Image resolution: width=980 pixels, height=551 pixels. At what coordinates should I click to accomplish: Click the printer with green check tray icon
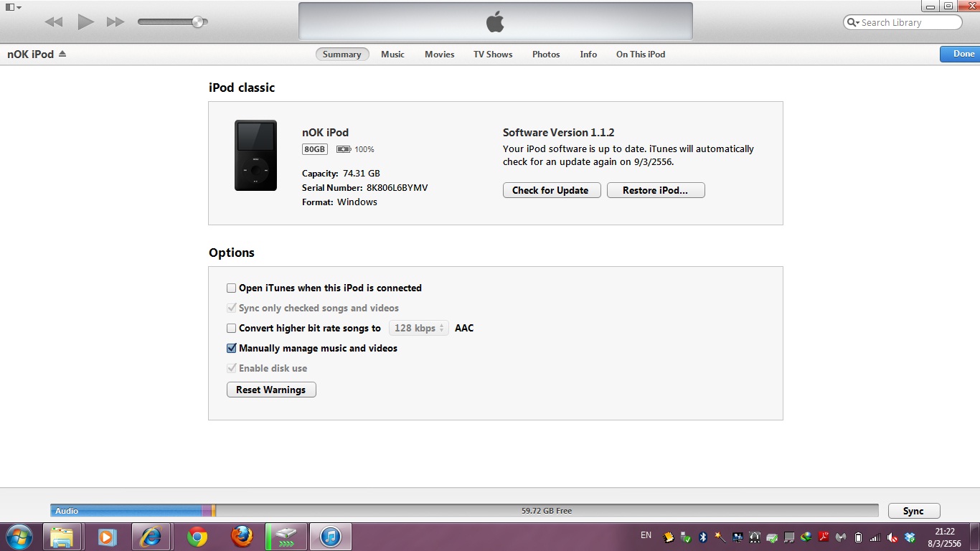772,537
